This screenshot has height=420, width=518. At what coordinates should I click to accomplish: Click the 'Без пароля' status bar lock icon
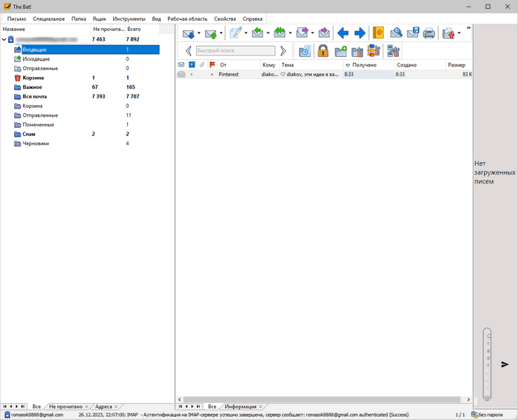click(x=475, y=414)
